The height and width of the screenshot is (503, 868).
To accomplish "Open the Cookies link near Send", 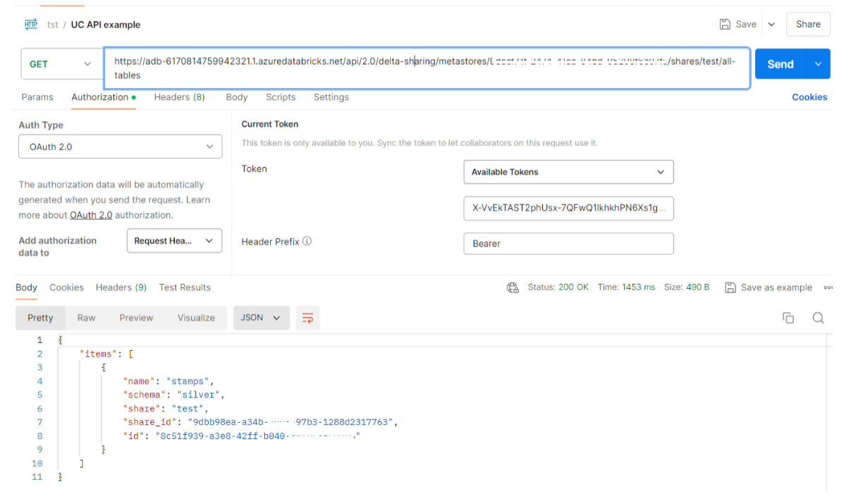I will [x=809, y=97].
